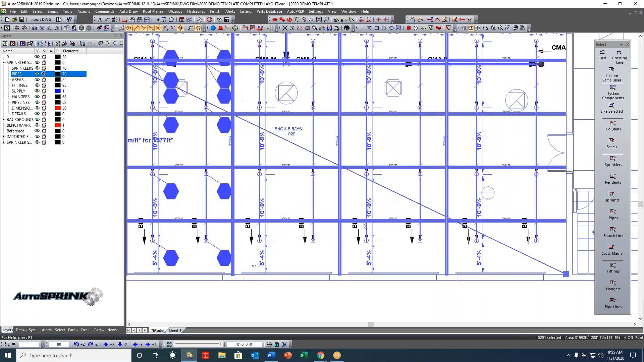This screenshot has width=644, height=362.
Task: Select the Text tool icon
Action: tap(100, 19)
